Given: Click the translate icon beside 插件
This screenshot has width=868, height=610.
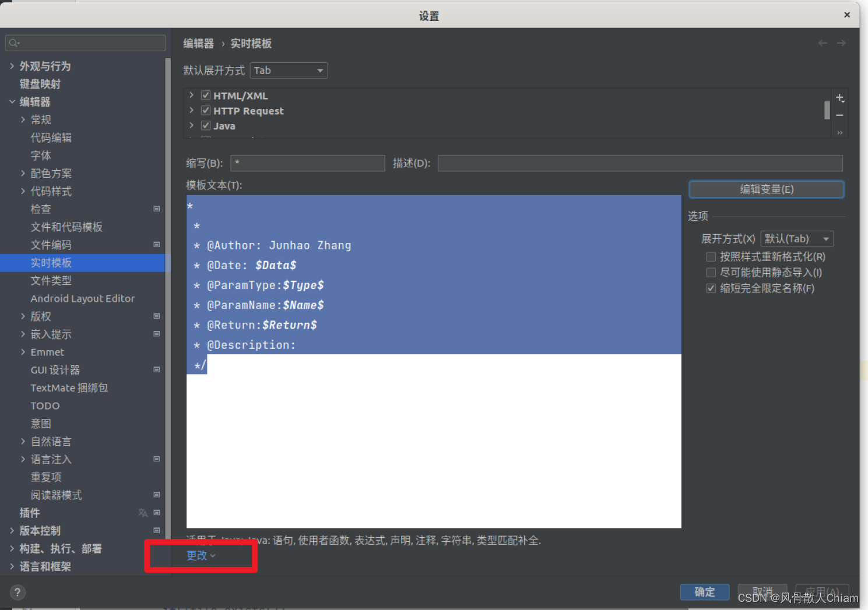Looking at the screenshot, I should (x=143, y=513).
